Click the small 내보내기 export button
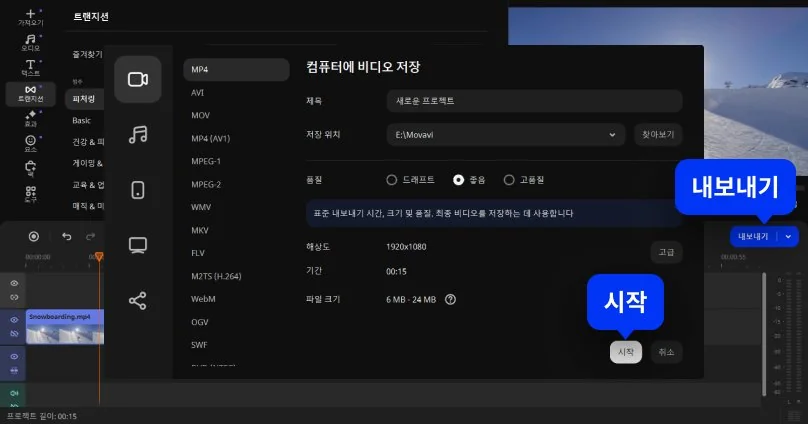This screenshot has height=424, width=808. pos(754,236)
